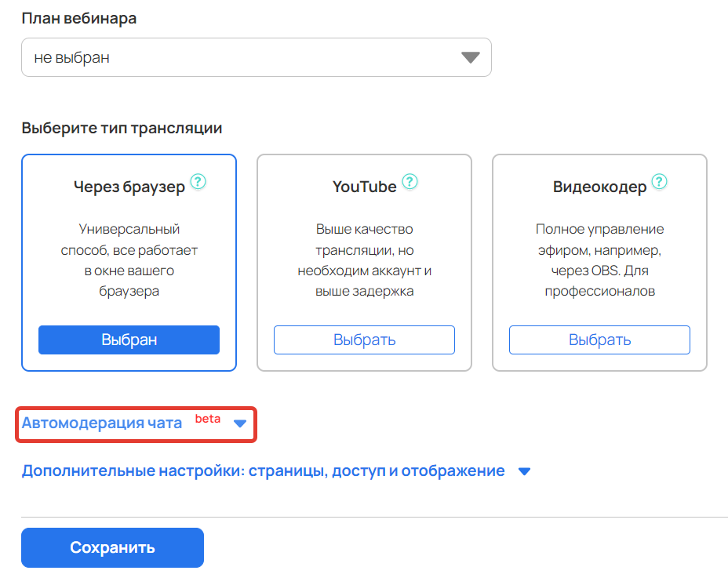Click the 'YouTube' card title
Image resolution: width=728 pixels, height=574 pixels.
click(x=365, y=187)
